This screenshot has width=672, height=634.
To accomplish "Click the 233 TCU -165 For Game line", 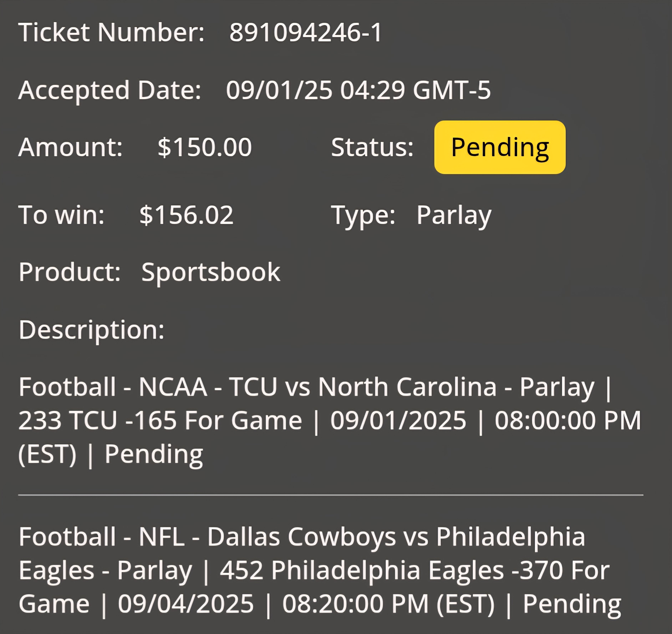I will point(160,420).
